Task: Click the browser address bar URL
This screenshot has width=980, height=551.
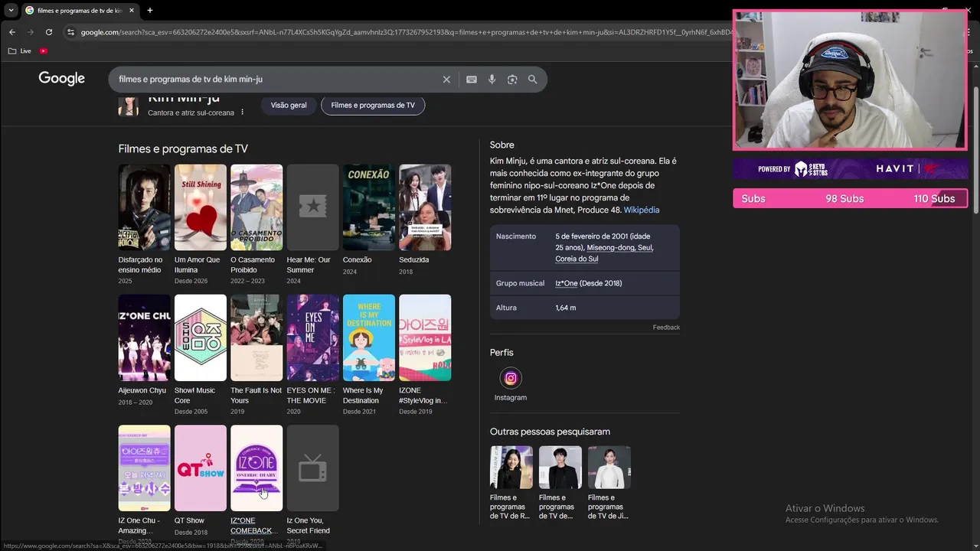Action: tap(406, 32)
